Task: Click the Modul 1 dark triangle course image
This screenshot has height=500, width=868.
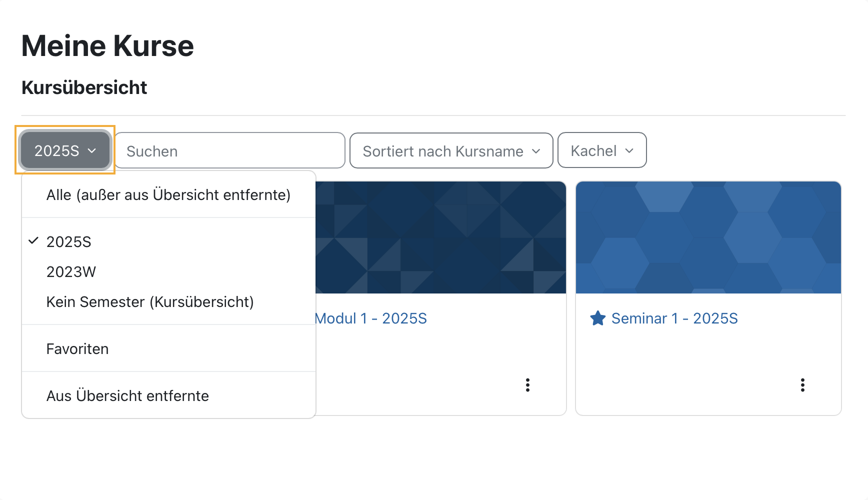Action: tap(440, 237)
